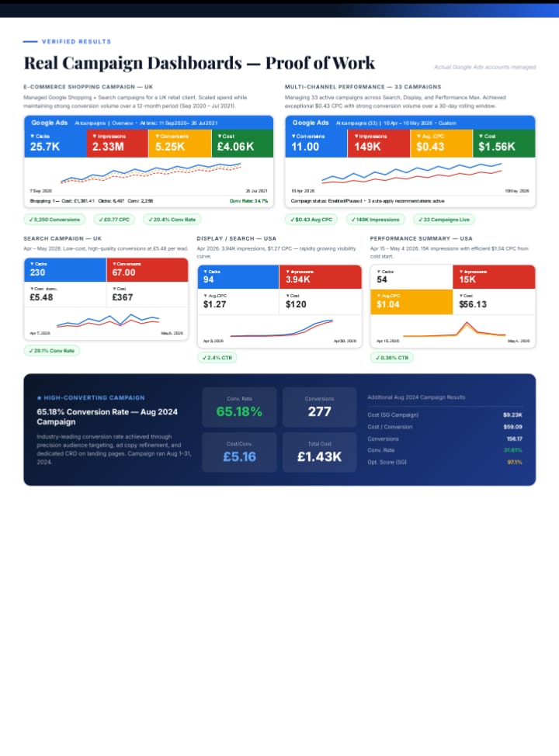
Task: Click the VERIFIED RESULTS label
Action: click(76, 41)
